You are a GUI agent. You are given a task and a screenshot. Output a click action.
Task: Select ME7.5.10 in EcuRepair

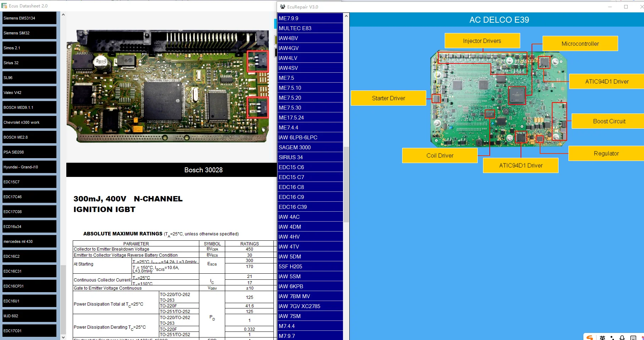click(x=310, y=88)
